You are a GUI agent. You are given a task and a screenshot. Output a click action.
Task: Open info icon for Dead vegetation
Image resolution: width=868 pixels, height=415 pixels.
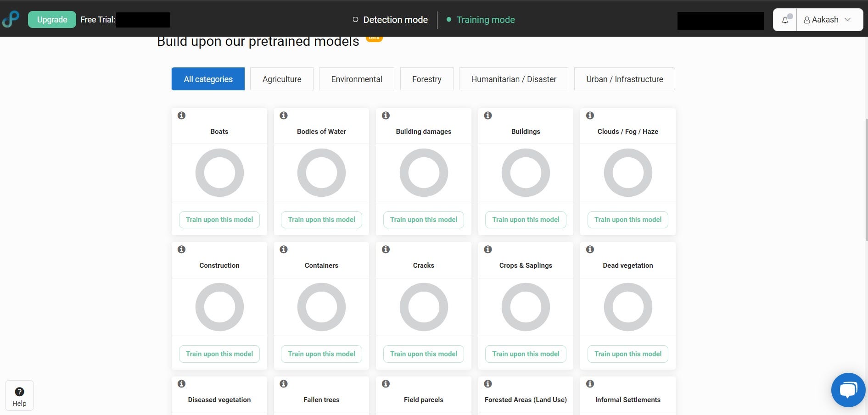[x=590, y=249]
